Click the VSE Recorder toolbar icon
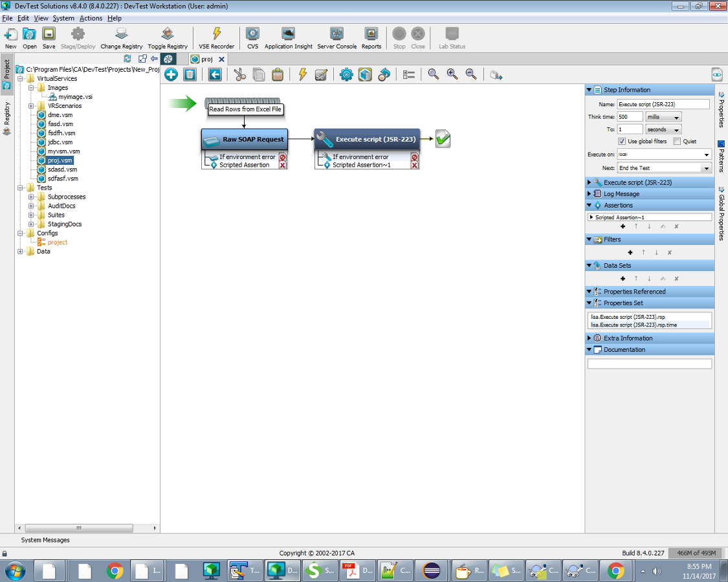728x582 pixels. pyautogui.click(x=216, y=34)
